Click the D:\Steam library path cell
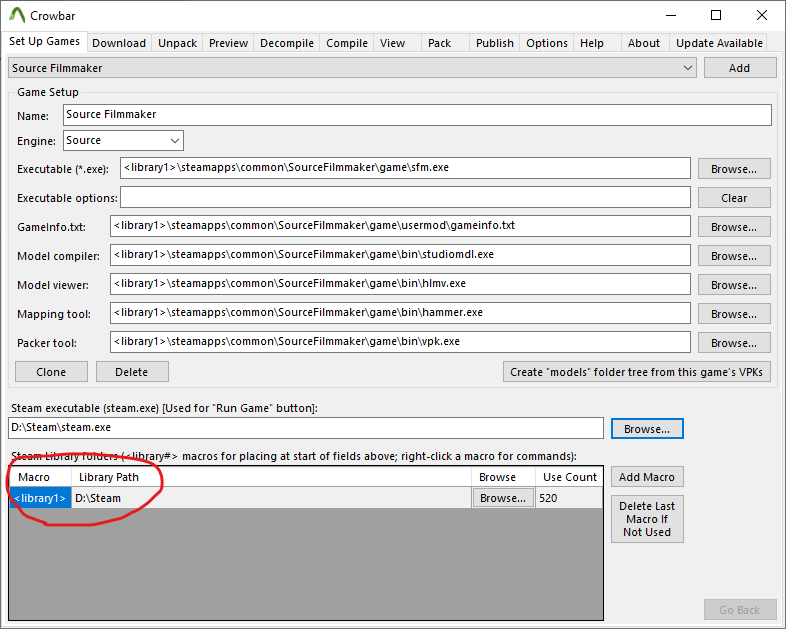Screen dimensions: 786x629 click(x=271, y=498)
